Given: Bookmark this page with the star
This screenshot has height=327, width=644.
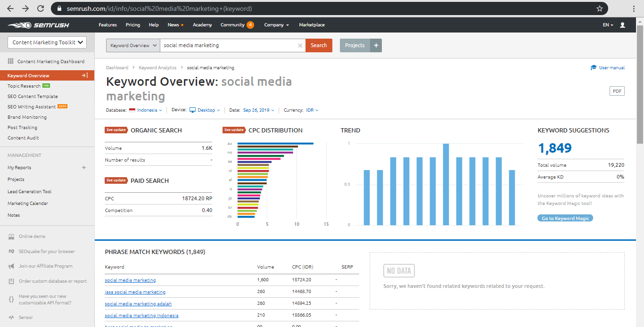Looking at the screenshot, I should 600,8.
